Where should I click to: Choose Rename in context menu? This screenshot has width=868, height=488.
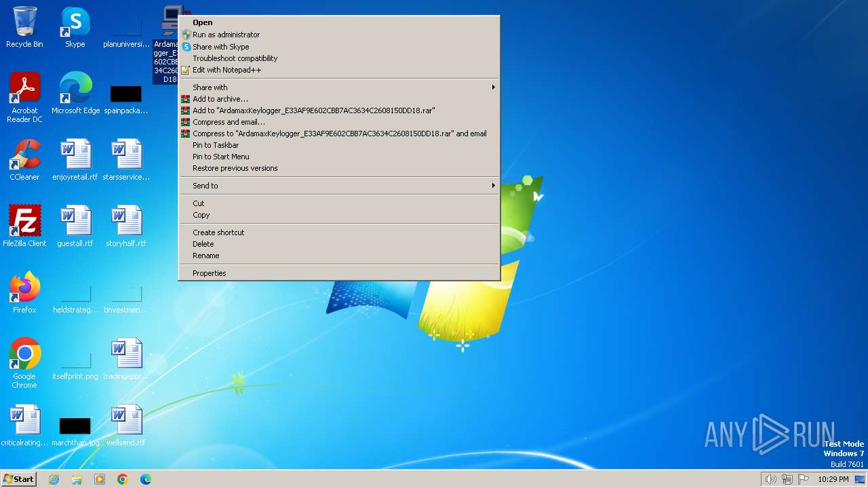click(x=339, y=256)
